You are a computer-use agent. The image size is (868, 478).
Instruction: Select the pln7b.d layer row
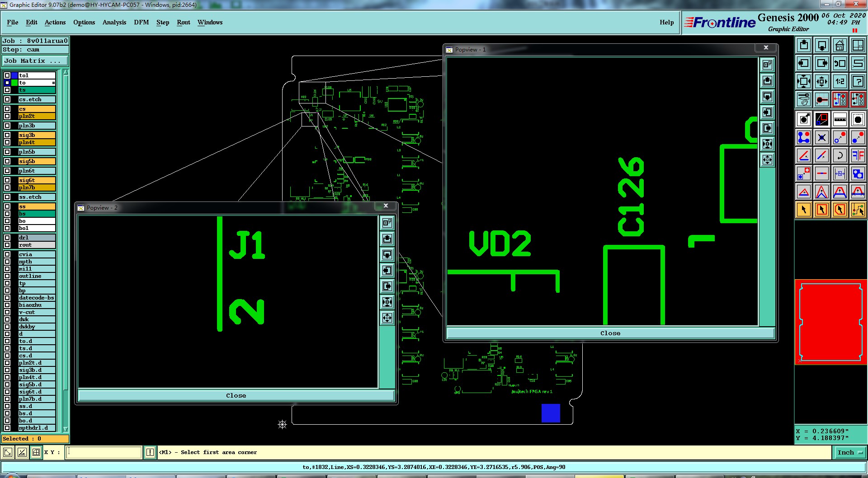pyautogui.click(x=37, y=399)
